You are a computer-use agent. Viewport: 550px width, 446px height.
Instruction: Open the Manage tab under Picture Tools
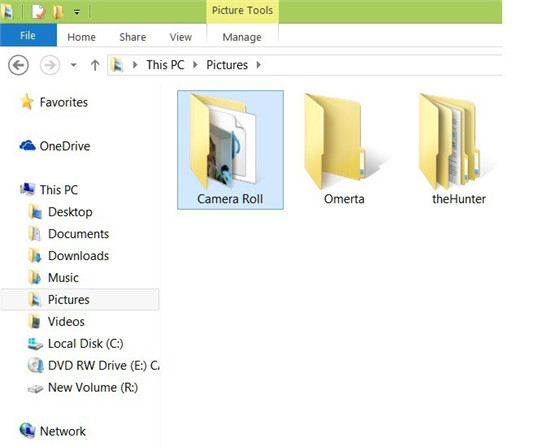click(242, 37)
